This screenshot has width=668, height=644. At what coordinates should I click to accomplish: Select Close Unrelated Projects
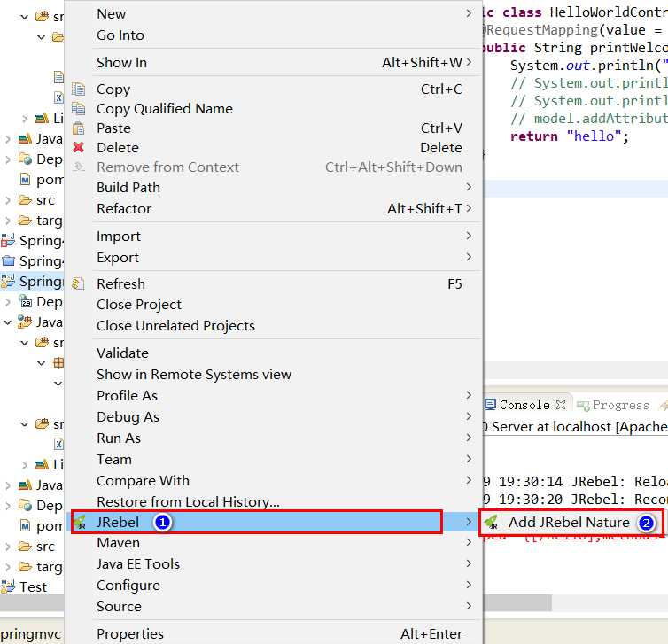(275, 326)
